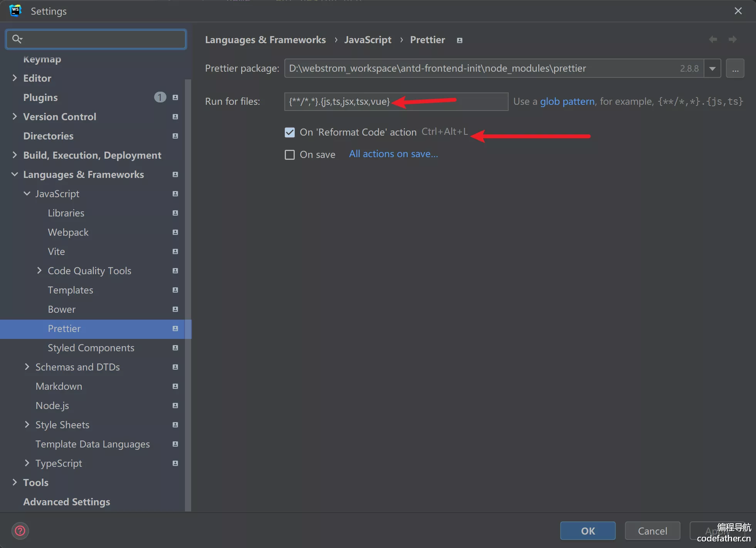This screenshot has height=548, width=756.
Task: Click Languages & Frameworks in the breadcrumb
Action: point(265,40)
